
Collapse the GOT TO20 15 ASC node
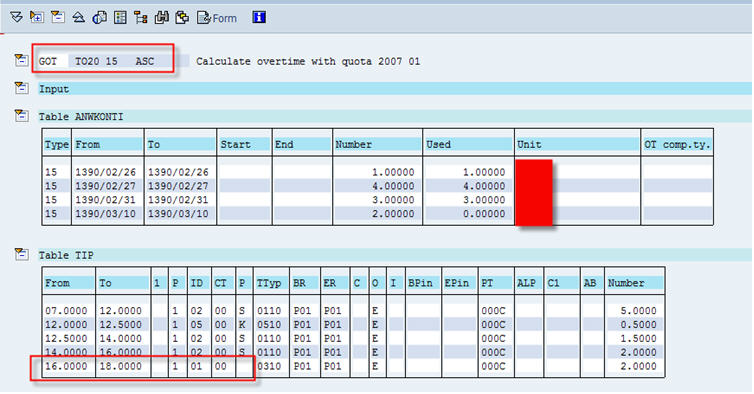(x=21, y=61)
